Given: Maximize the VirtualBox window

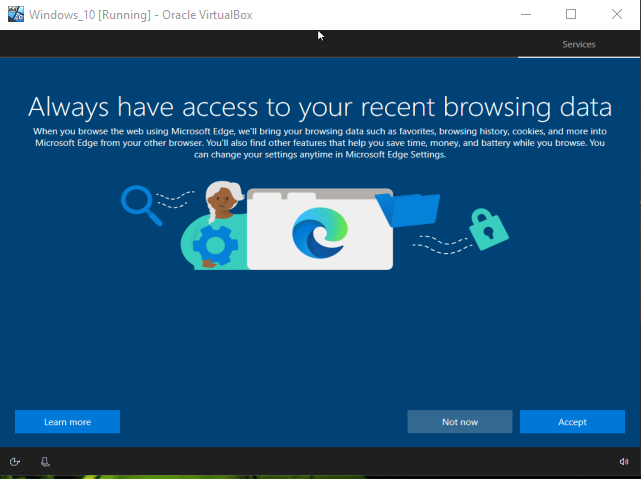Looking at the screenshot, I should pos(571,14).
